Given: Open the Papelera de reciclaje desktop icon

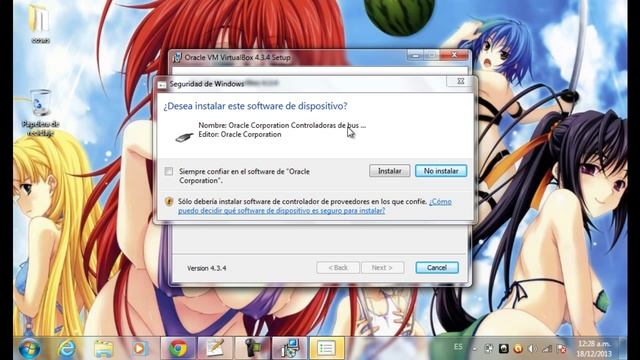Looking at the screenshot, I should (40, 112).
